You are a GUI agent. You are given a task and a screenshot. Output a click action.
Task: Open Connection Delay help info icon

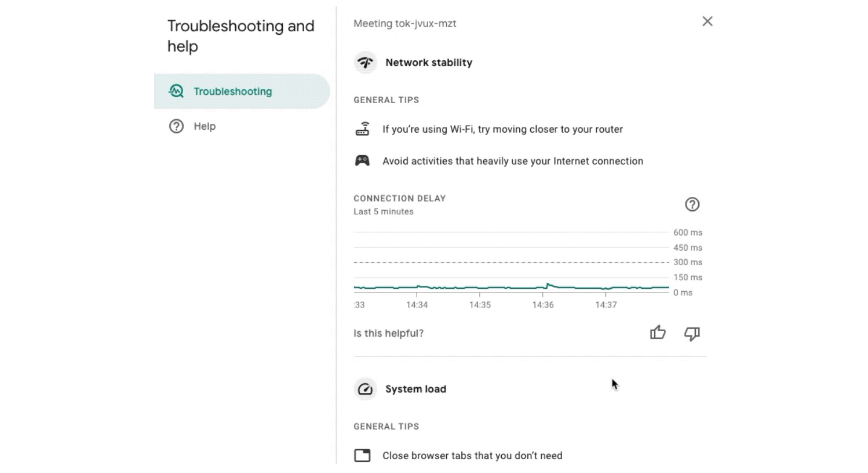[x=692, y=204]
